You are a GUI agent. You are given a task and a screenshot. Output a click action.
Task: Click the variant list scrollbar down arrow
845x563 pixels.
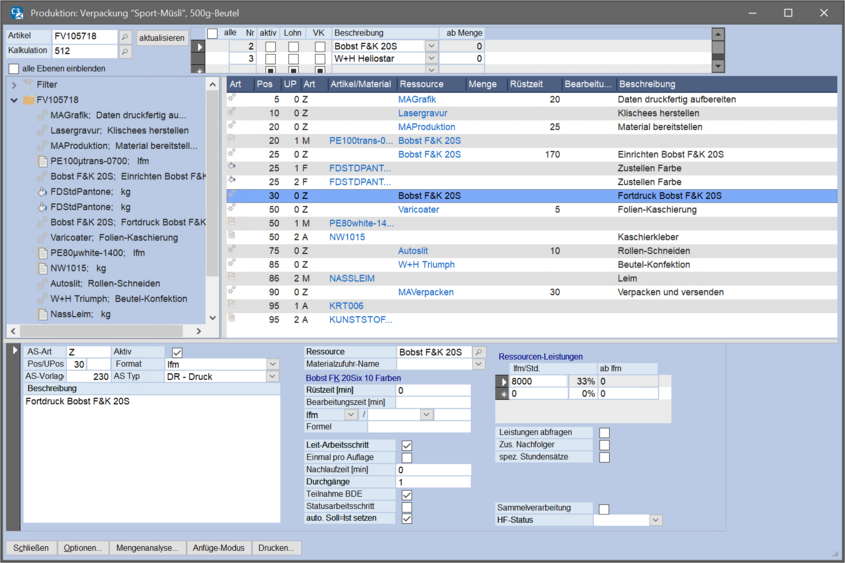click(718, 66)
